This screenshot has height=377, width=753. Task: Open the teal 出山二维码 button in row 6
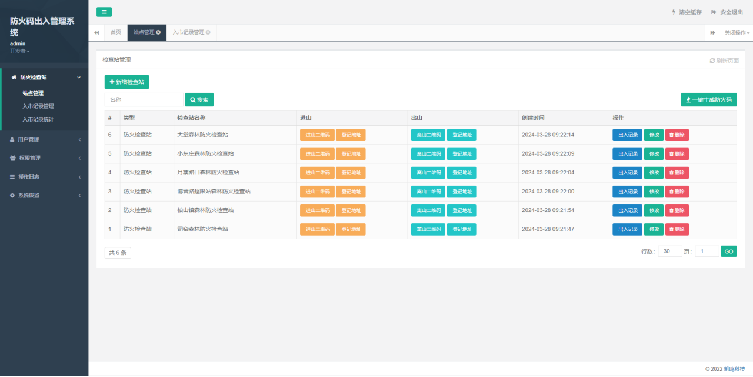[428, 135]
